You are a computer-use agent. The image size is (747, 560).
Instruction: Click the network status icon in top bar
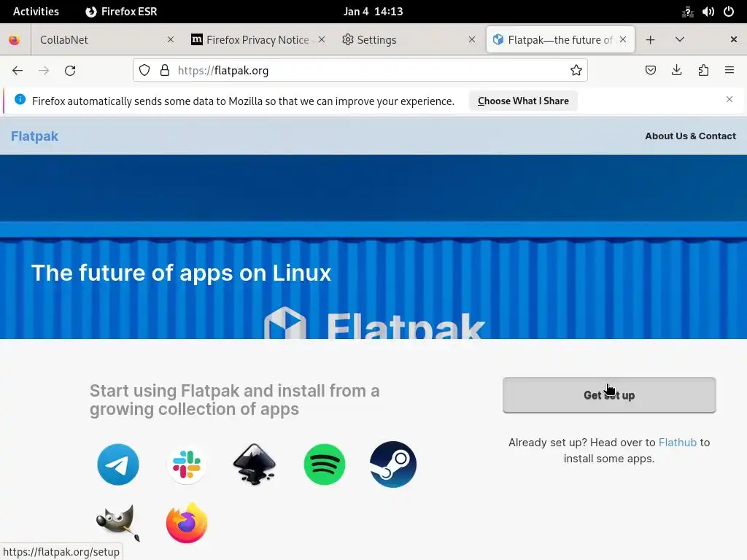coord(687,12)
